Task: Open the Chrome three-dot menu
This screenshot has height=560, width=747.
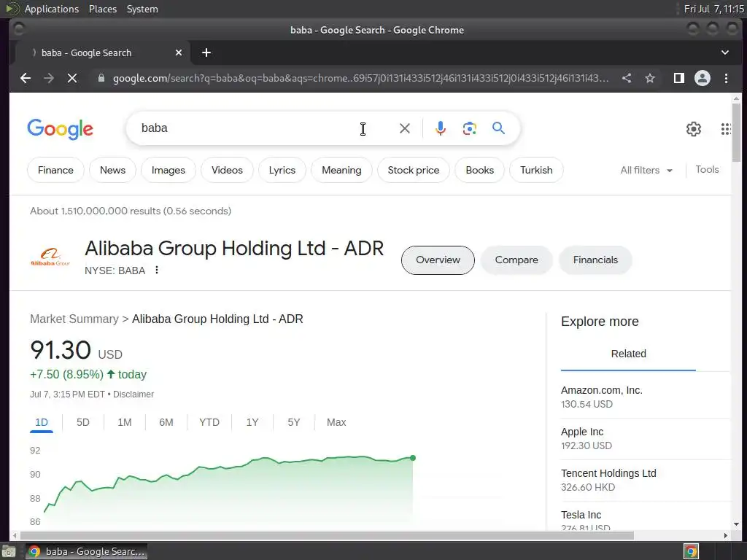Action: pos(726,78)
